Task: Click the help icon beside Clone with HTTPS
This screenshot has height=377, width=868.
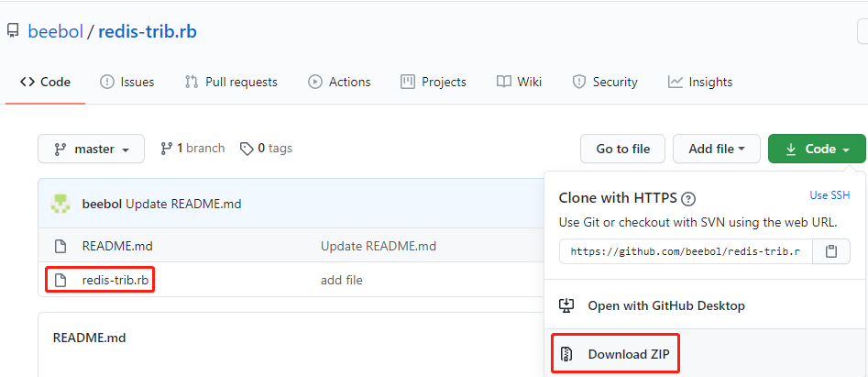Action: coord(689,198)
